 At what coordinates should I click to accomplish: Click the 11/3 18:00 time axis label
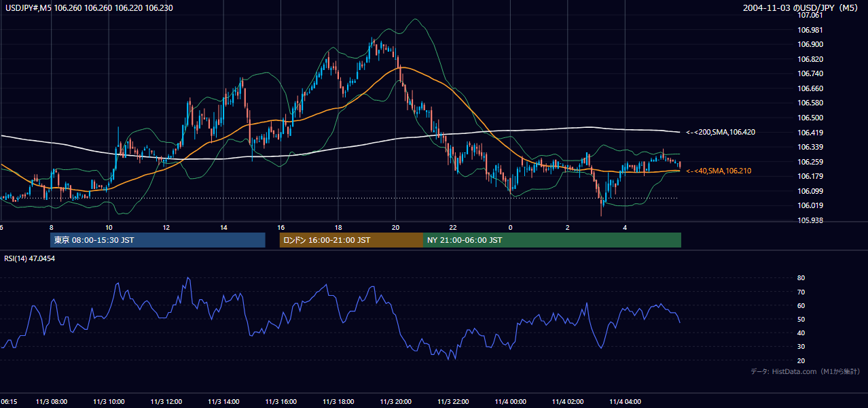338,402
